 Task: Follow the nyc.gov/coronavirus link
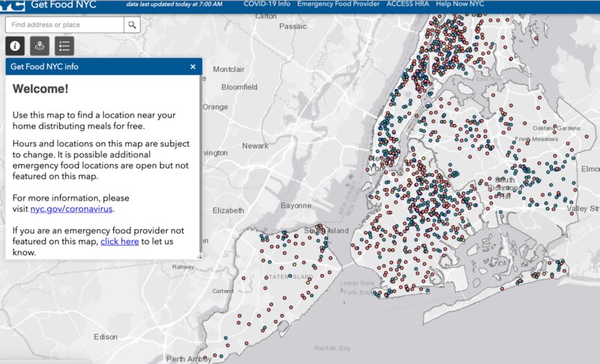click(71, 209)
